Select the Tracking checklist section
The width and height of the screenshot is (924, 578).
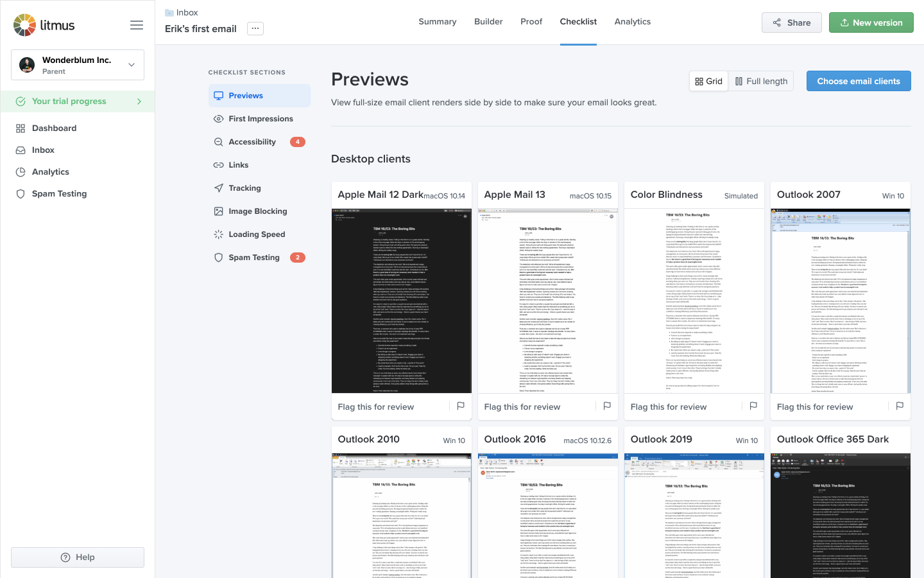pyautogui.click(x=259, y=188)
